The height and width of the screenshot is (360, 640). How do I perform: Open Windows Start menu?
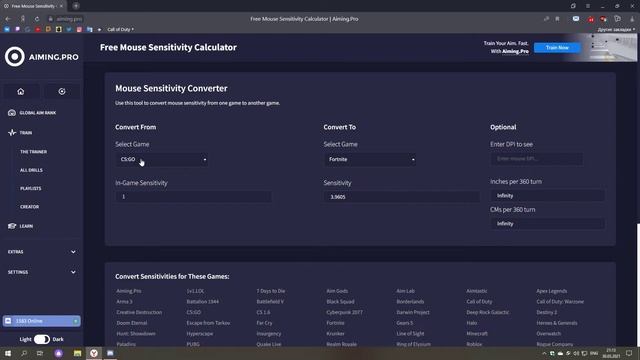8,353
